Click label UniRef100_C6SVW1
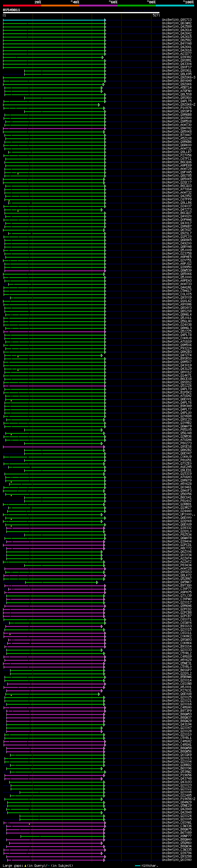The image size is (197, 868). coord(177,822)
